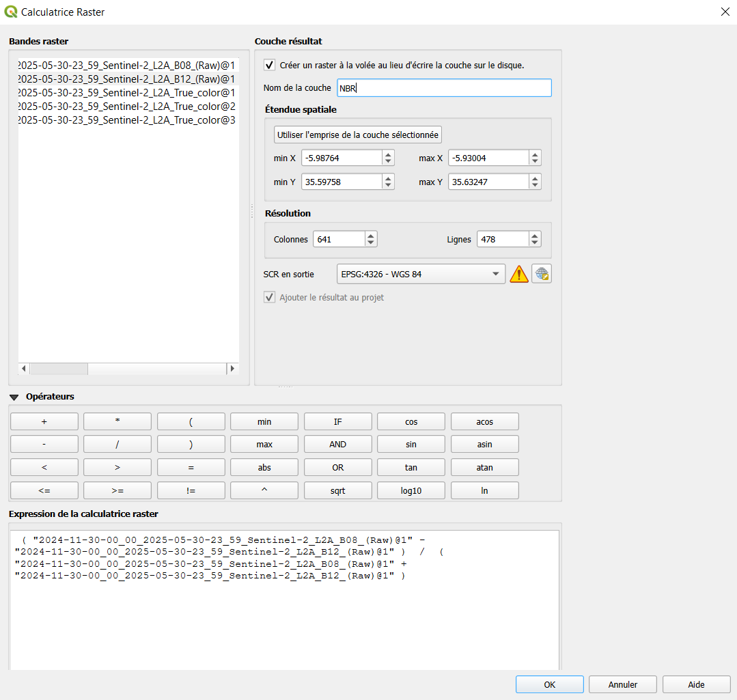Insert the AND operator
737x700 pixels.
coord(337,444)
